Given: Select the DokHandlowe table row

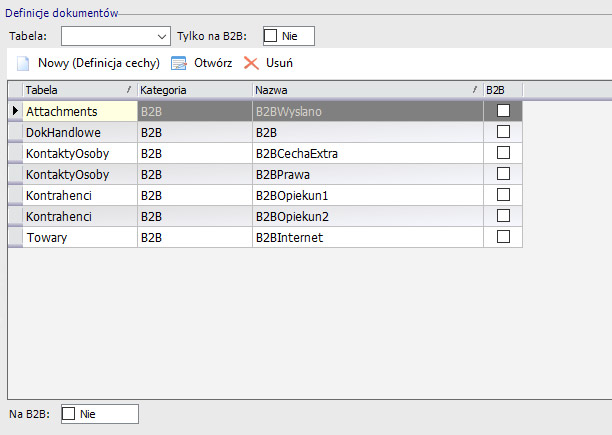Looking at the screenshot, I should (x=72, y=132).
